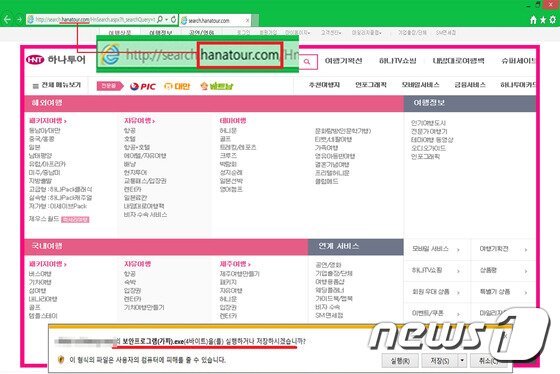Select 기차여행 under domestic packages
The height and width of the screenshot is (374, 560).
(x=40, y=282)
